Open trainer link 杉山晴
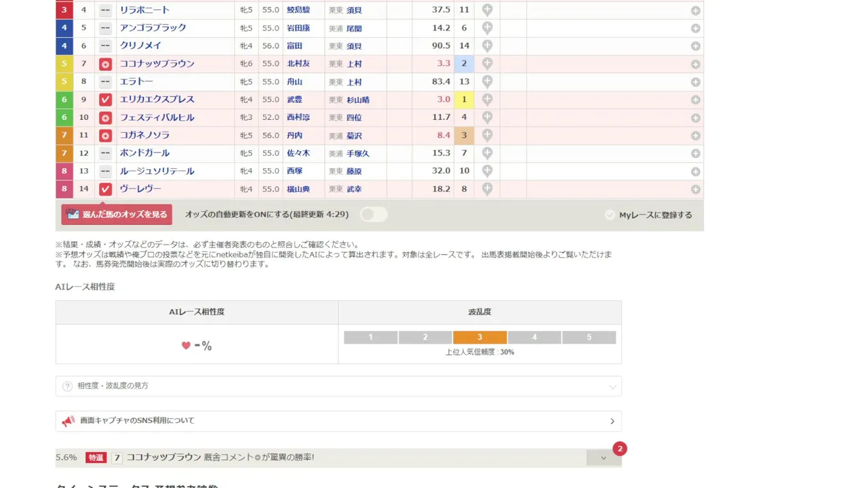 click(x=357, y=100)
